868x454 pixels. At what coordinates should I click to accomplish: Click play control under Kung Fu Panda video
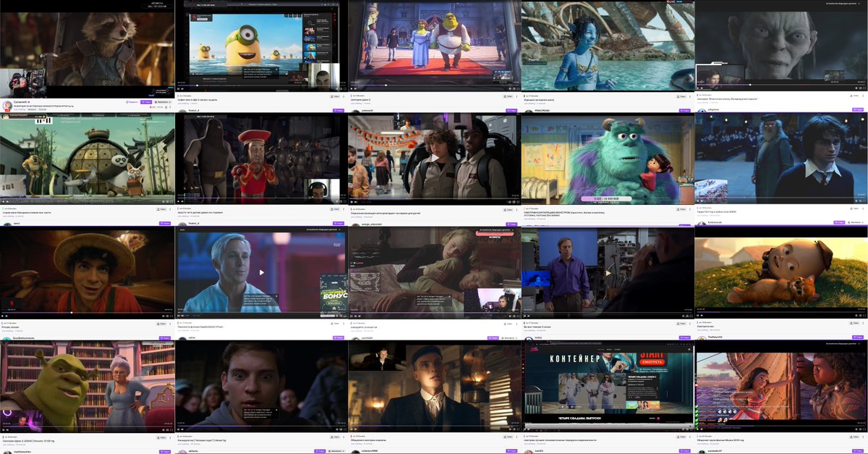point(3,201)
